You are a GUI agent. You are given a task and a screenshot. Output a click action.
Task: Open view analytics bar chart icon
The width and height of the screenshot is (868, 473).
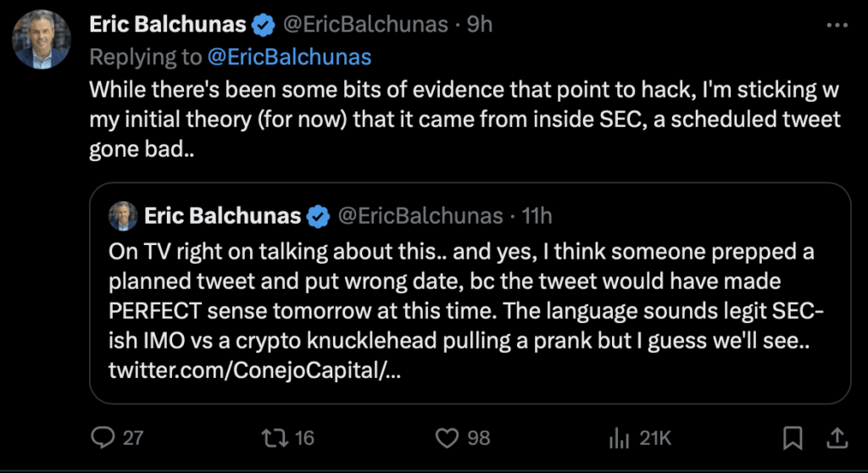(617, 437)
